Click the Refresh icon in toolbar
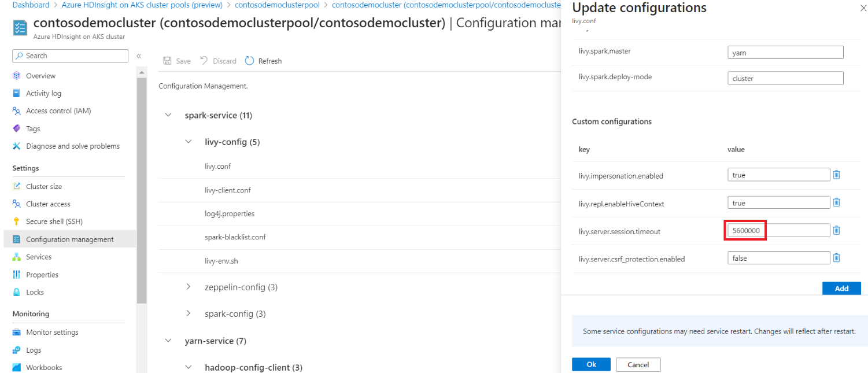 pyautogui.click(x=250, y=61)
